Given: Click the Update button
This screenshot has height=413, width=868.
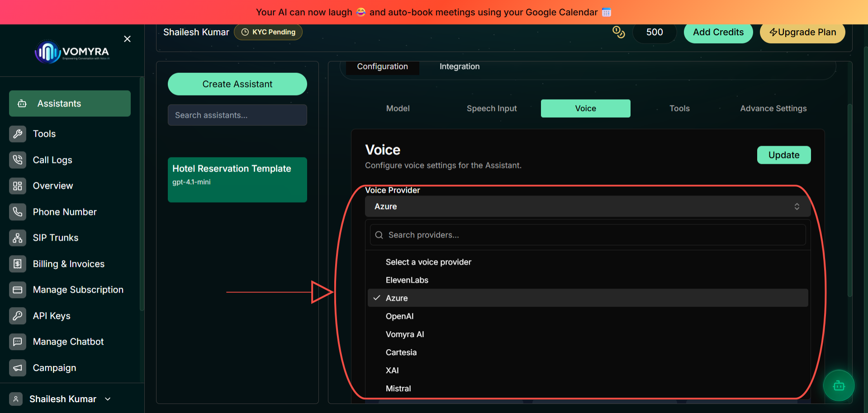Looking at the screenshot, I should (x=784, y=155).
